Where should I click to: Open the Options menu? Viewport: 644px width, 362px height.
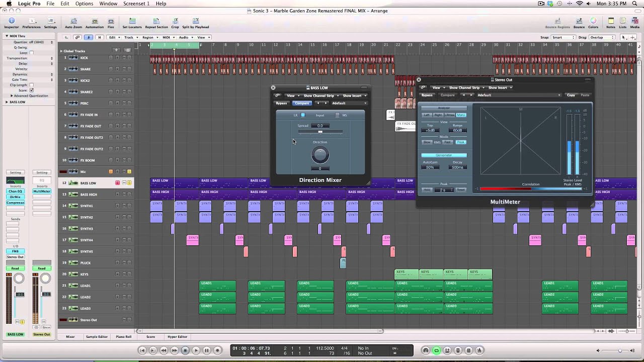[84, 4]
